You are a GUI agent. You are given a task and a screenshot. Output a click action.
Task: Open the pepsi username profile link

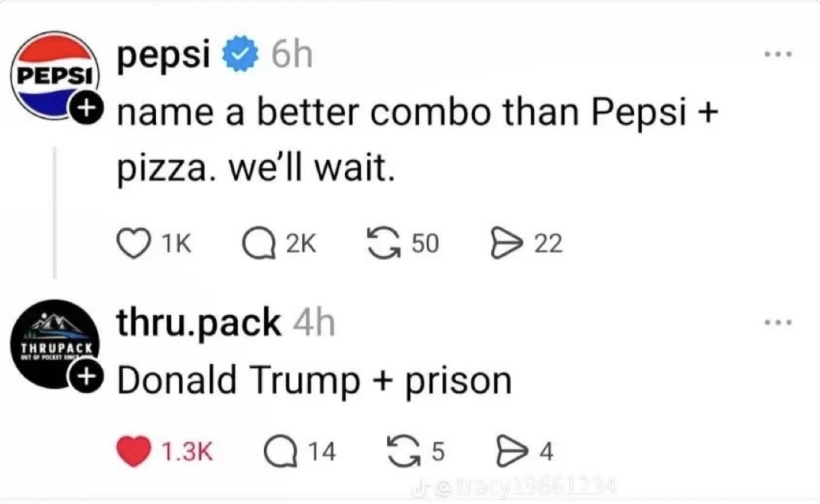pos(163,56)
